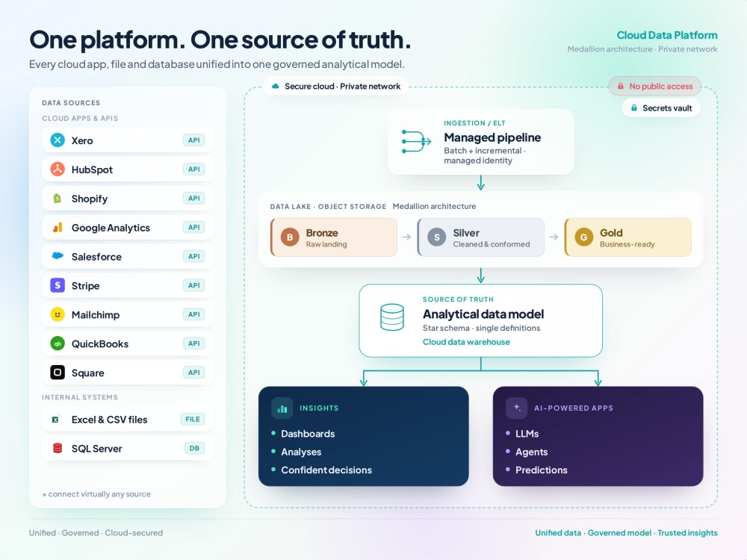Click the Square black icon
Image resolution: width=747 pixels, height=560 pixels.
tap(58, 373)
